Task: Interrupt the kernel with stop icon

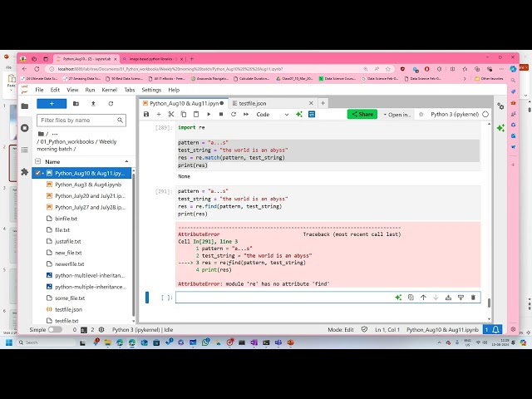Action: [221, 115]
